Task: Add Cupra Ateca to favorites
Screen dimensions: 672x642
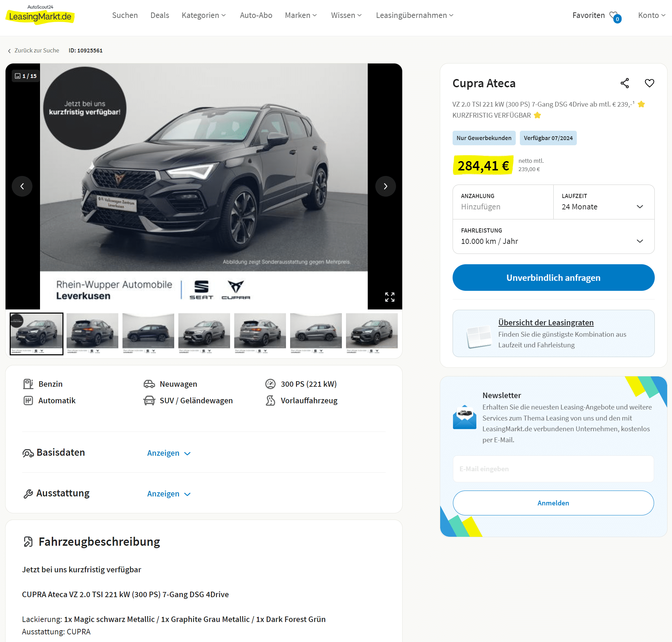Action: pyautogui.click(x=650, y=83)
